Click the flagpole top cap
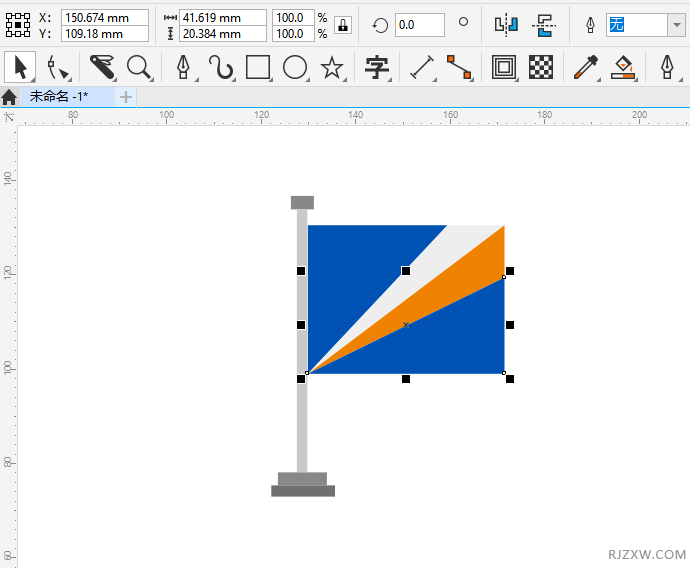690x568 pixels. tap(302, 202)
